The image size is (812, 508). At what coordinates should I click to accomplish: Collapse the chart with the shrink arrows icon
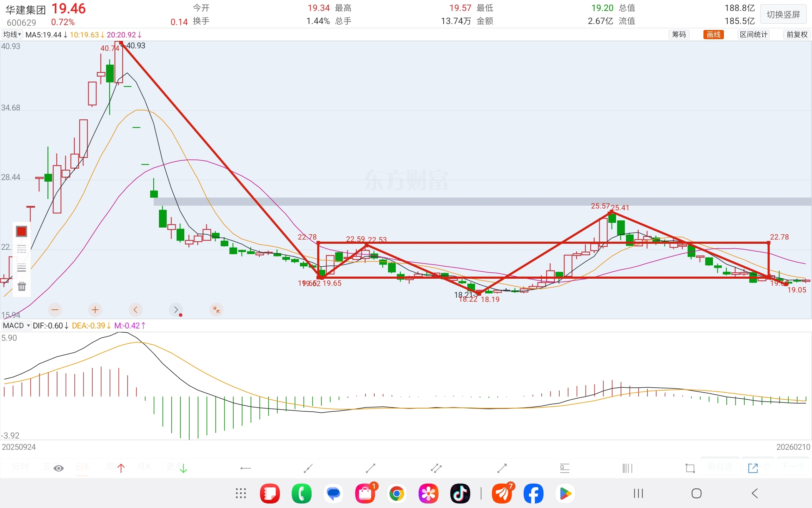(216, 310)
